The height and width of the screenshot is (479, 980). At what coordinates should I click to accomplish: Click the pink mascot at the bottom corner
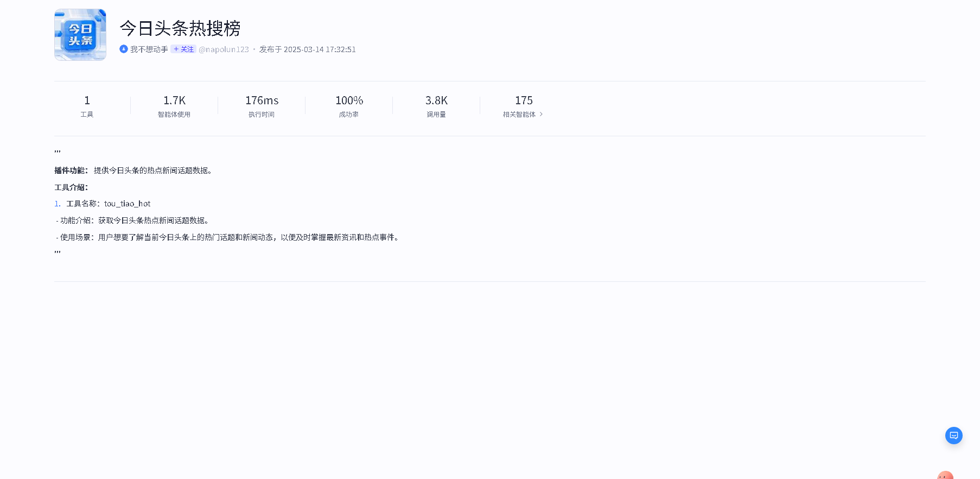945,475
